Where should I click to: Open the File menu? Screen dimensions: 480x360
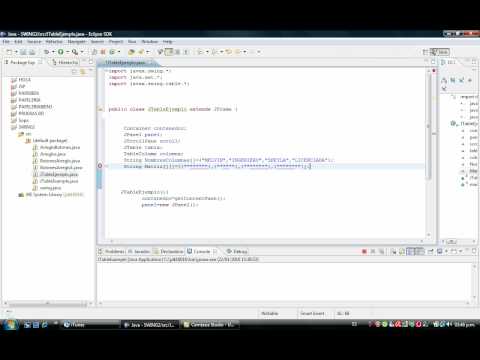pyautogui.click(x=6, y=42)
